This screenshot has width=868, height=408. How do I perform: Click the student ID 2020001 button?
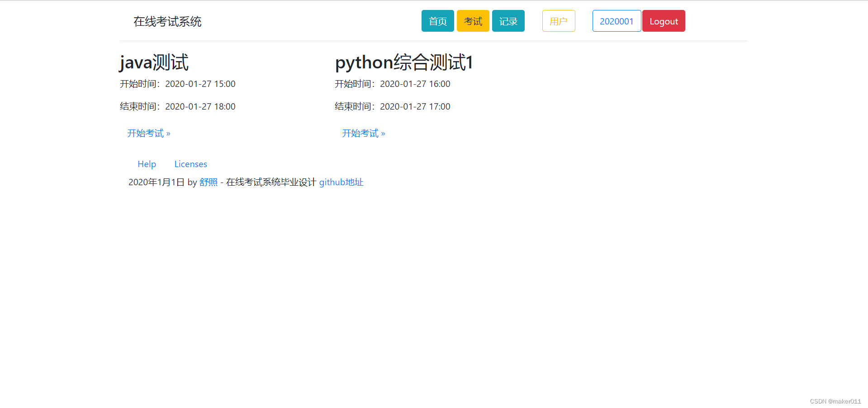tap(616, 21)
